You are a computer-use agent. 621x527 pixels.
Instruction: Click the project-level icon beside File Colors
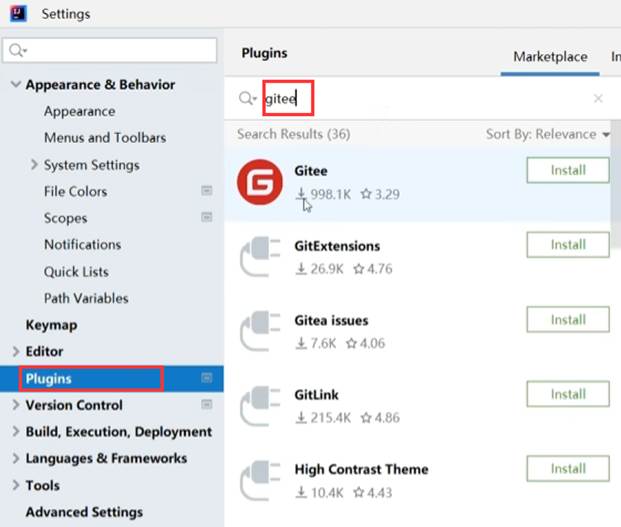[207, 190]
